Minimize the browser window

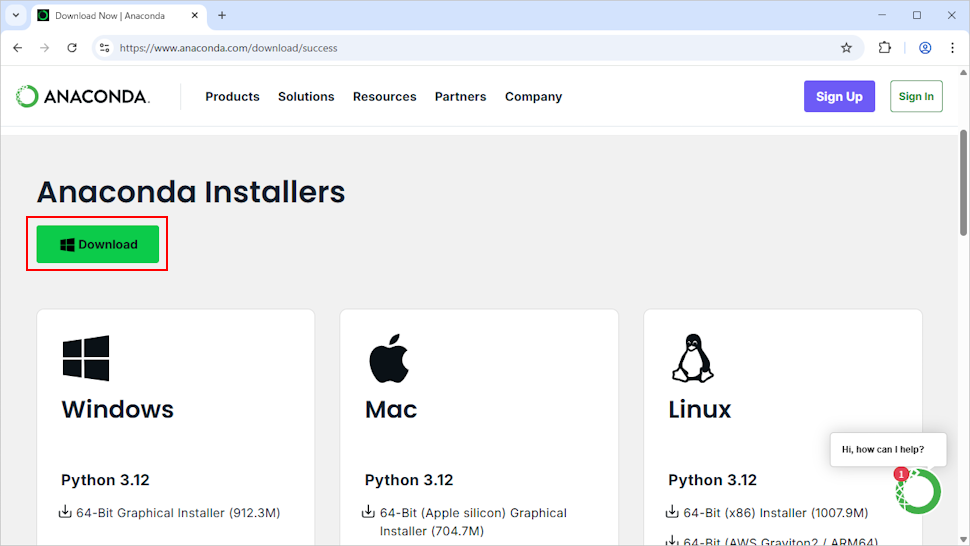(882, 15)
